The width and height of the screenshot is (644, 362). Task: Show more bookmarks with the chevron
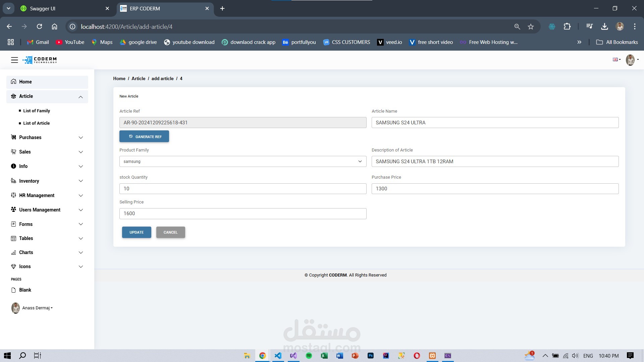pyautogui.click(x=579, y=42)
